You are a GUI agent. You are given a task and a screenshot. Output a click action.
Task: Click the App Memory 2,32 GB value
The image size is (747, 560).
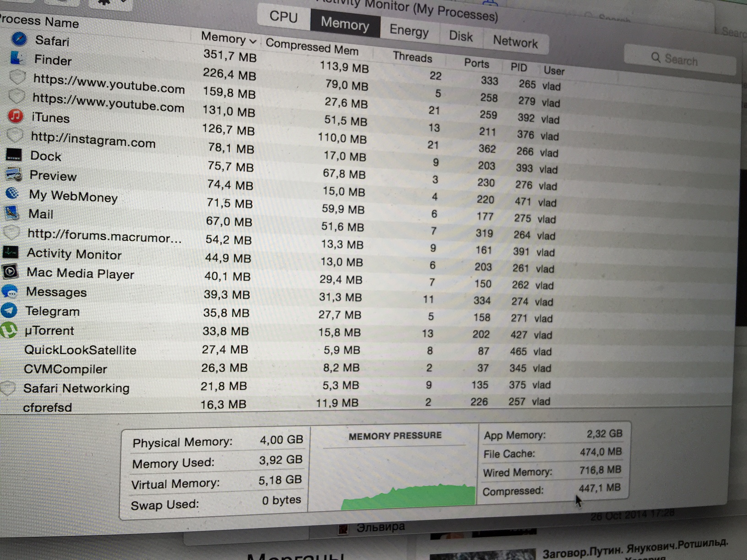pyautogui.click(x=604, y=433)
